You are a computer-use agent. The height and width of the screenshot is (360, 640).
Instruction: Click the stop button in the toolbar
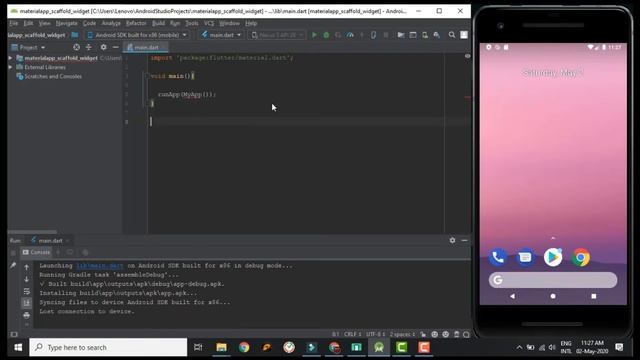tap(386, 35)
